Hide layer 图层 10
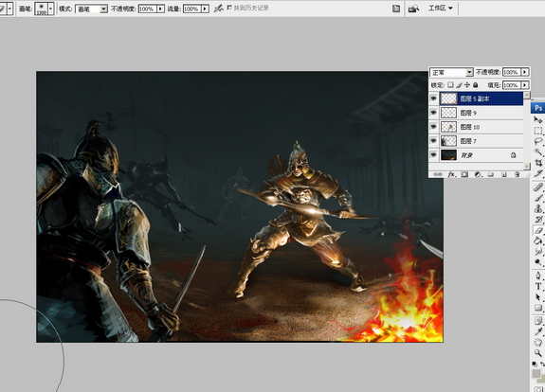 tap(433, 127)
